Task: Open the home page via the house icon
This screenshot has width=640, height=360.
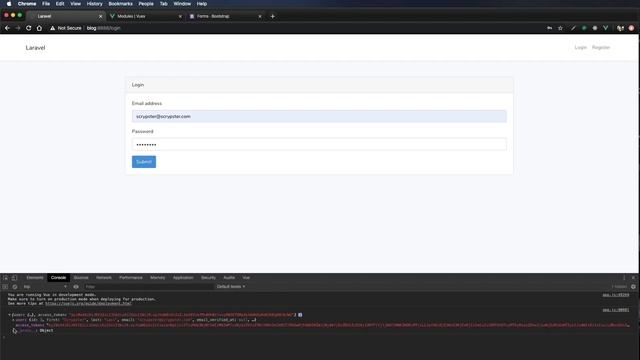Action: [39, 28]
